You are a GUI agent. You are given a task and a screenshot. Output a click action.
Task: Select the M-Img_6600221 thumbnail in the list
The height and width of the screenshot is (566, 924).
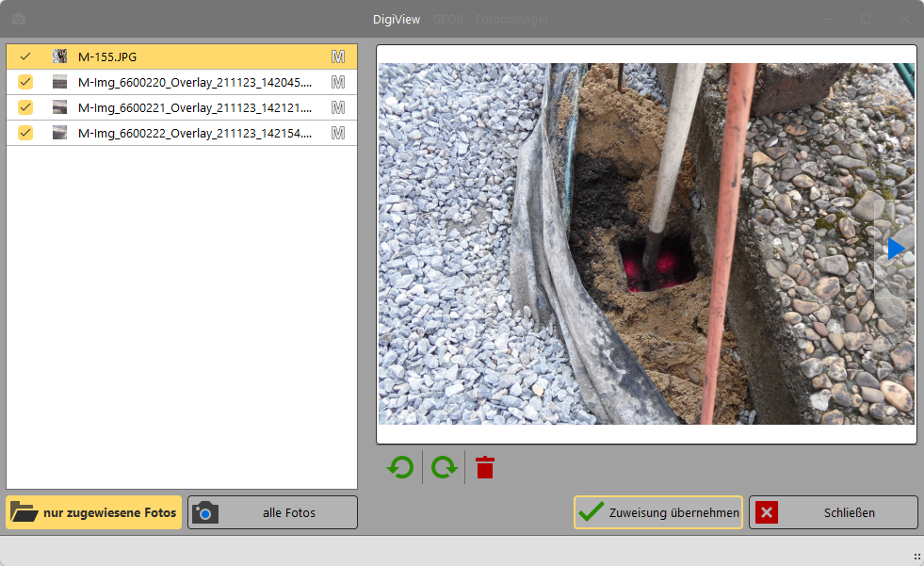[x=60, y=107]
